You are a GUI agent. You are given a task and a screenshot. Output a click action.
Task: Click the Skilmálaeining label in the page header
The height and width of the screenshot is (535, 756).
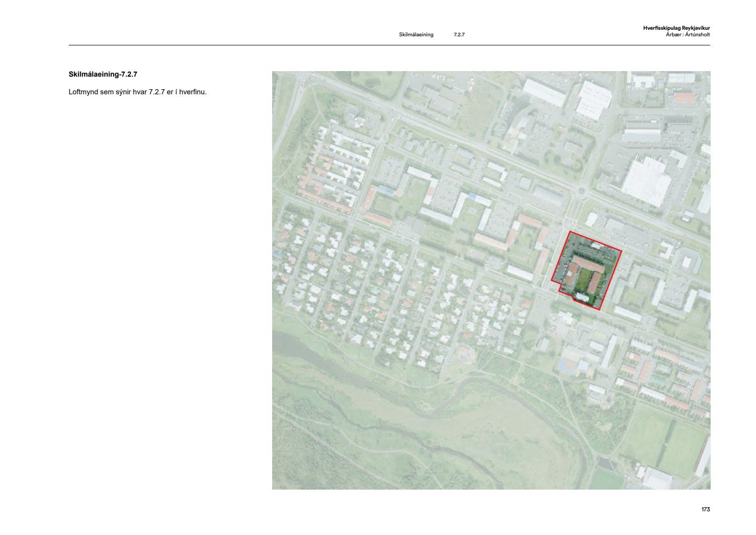416,35
